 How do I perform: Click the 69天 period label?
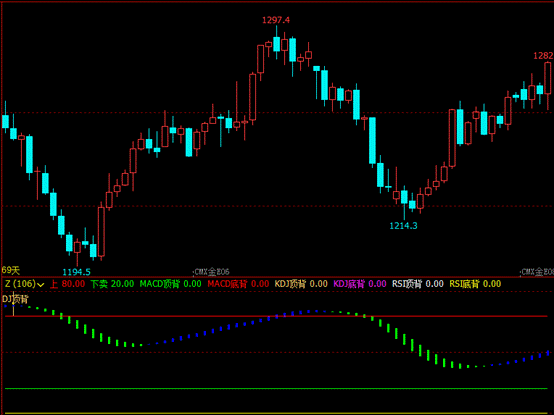(x=11, y=270)
